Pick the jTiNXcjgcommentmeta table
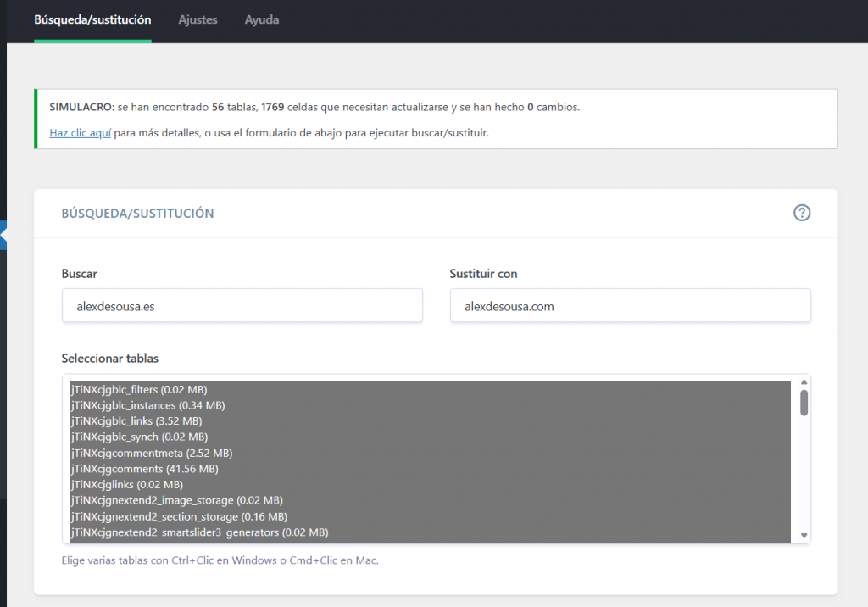Viewport: 868px width, 607px height. 151,453
